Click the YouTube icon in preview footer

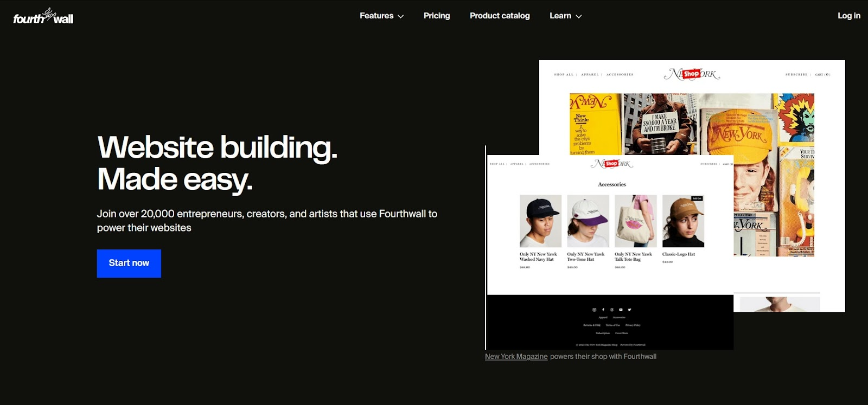click(x=621, y=310)
